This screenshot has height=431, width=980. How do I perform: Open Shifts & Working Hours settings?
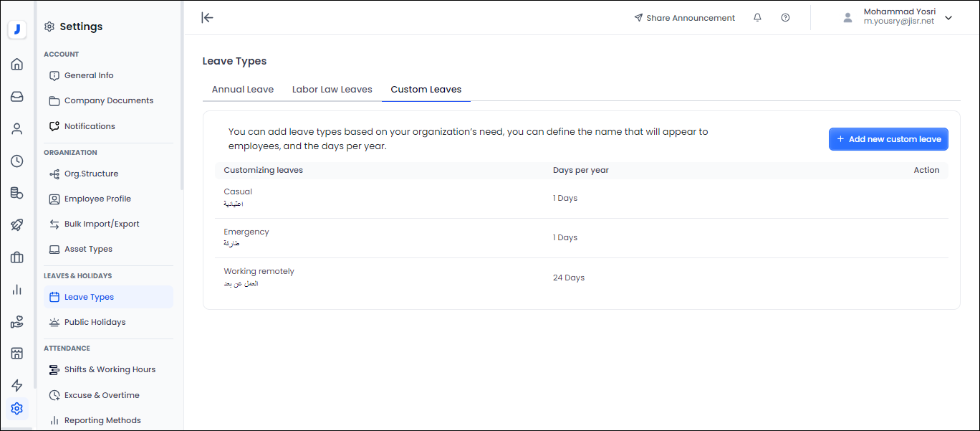pyautogui.click(x=109, y=369)
